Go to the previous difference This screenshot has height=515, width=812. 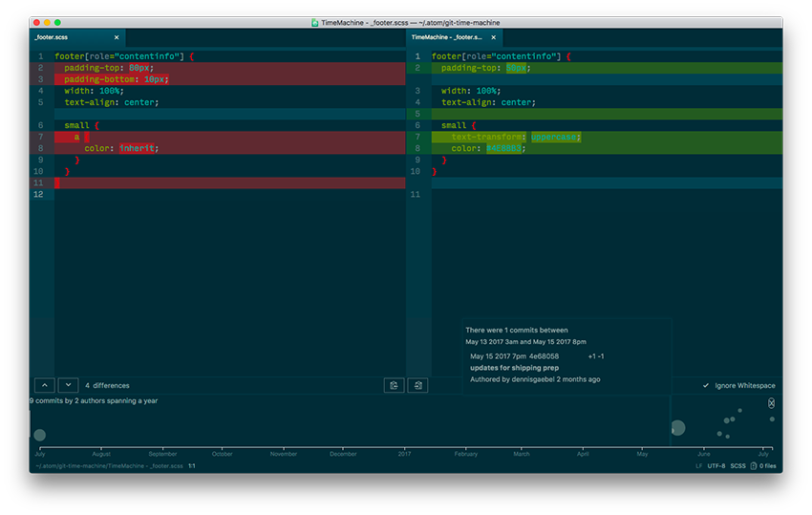44,385
